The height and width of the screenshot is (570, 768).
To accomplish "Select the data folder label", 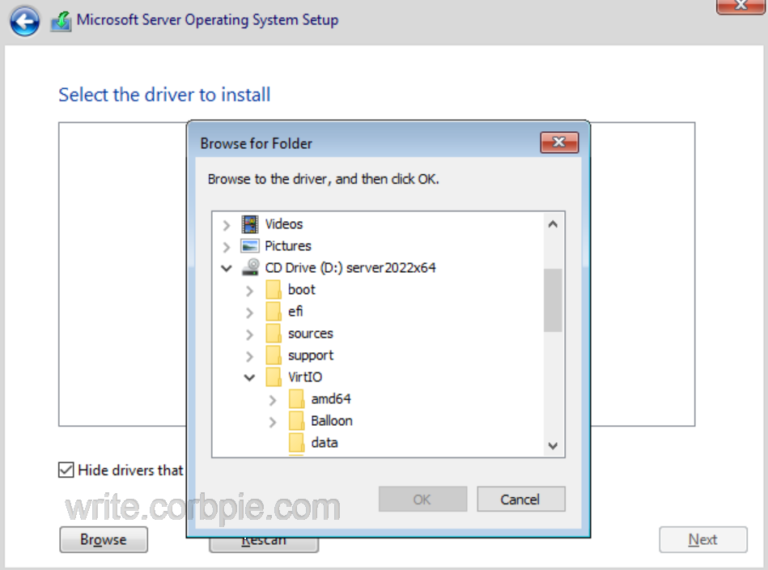I will [324, 443].
